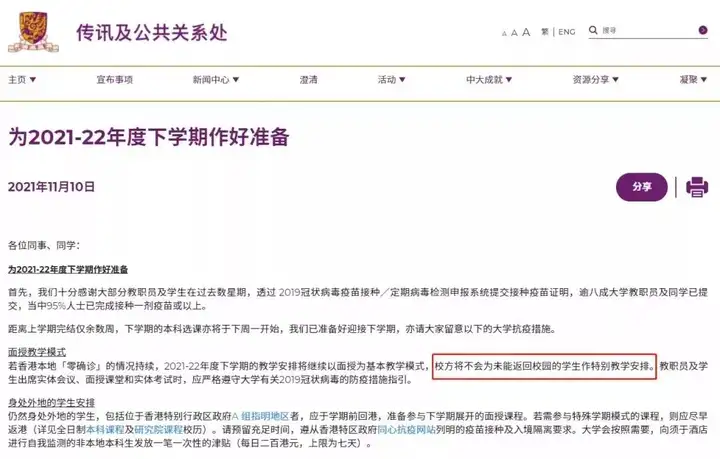Submit search with the purple arrow button
Image resolution: width=720 pixels, height=459 pixels.
pos(703,30)
